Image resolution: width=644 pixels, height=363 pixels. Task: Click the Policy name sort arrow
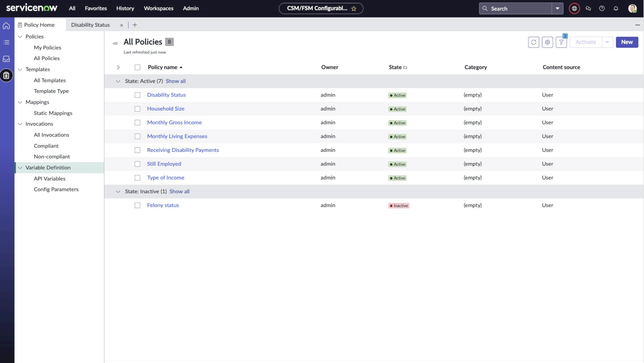181,67
